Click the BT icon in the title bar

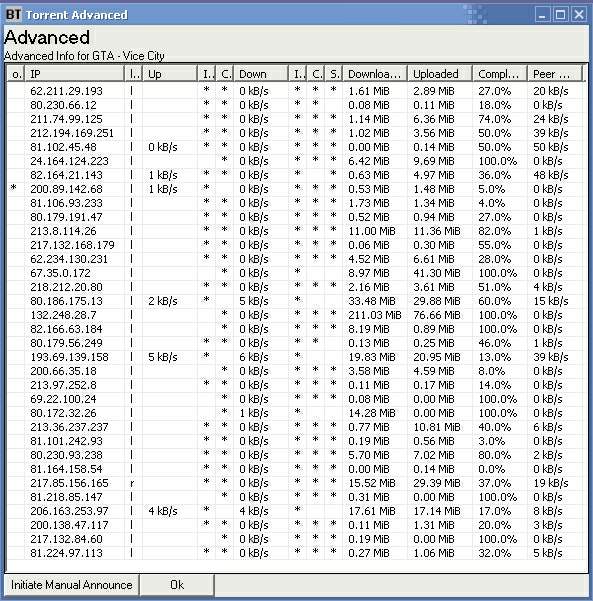pyautogui.click(x=13, y=15)
